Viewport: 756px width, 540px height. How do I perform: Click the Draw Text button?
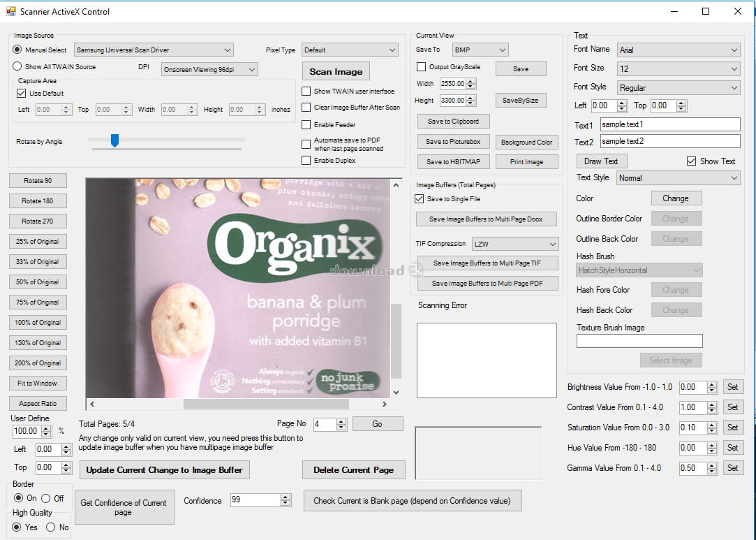(601, 161)
